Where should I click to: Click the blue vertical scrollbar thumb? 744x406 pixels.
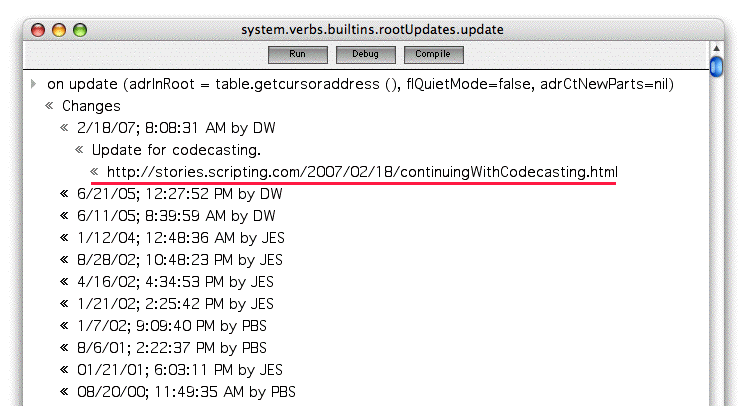[716, 68]
